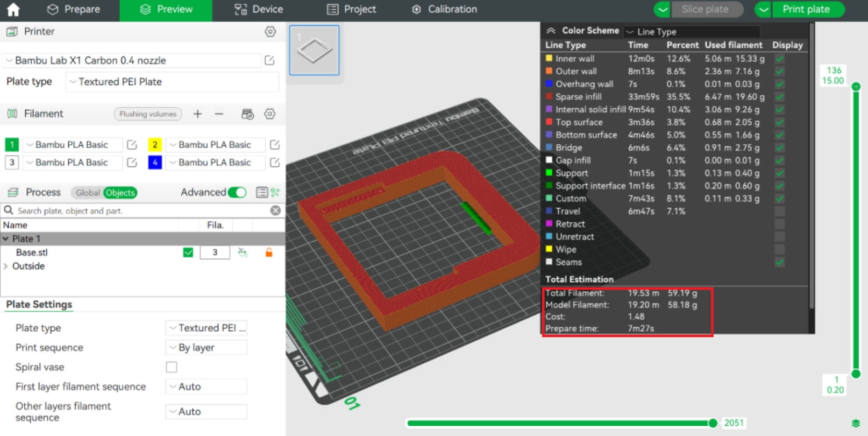Enable Spiral vase checkbox
Screen dimensions: 868x436
(x=172, y=367)
